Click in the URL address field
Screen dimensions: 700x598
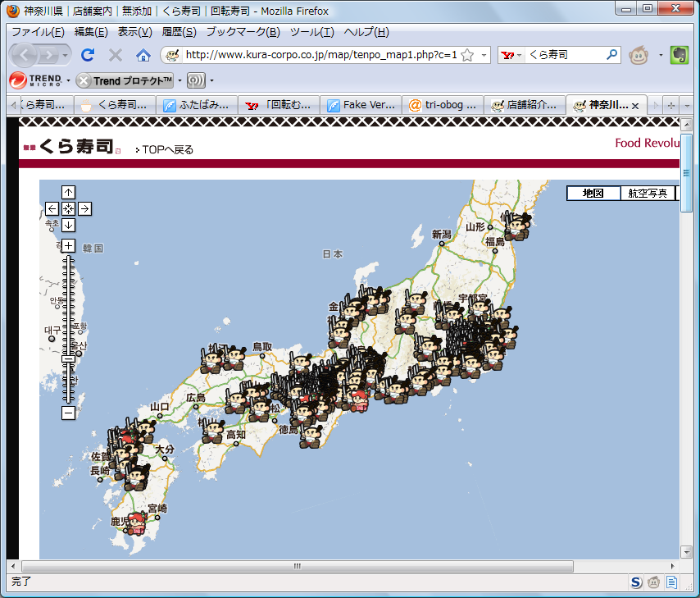coord(320,55)
